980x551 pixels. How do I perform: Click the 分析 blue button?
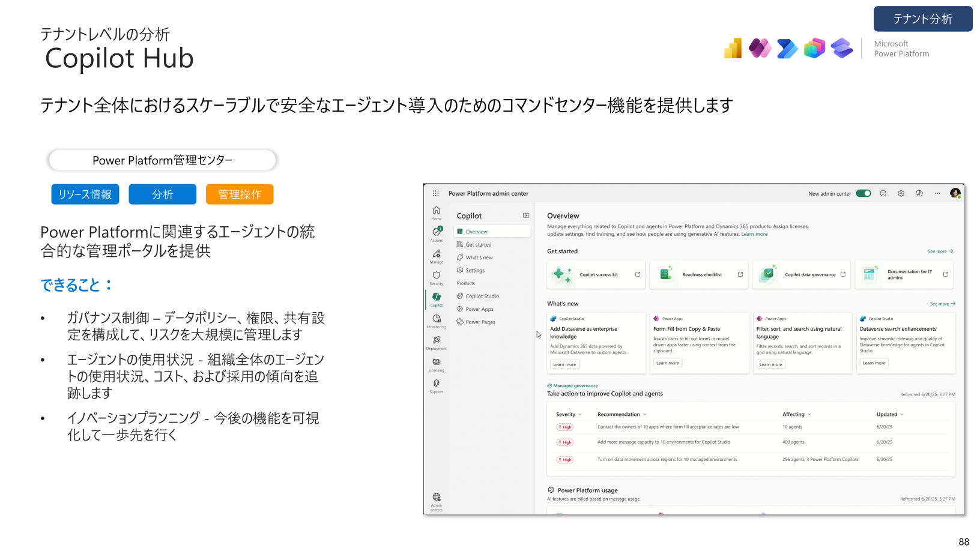point(162,194)
